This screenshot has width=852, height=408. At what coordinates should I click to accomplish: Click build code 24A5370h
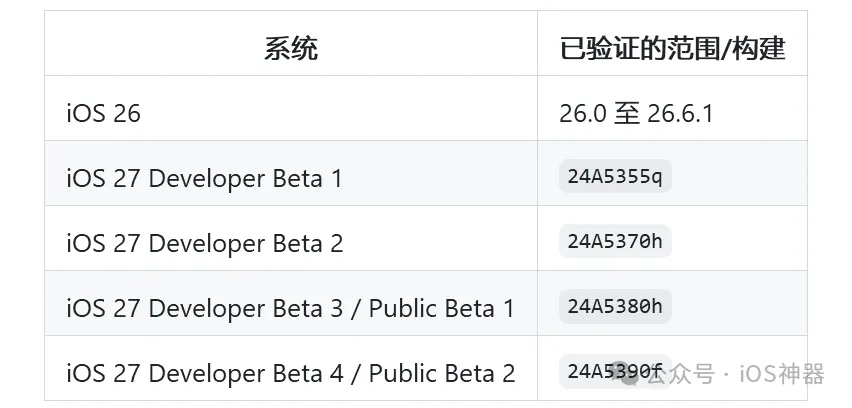click(x=615, y=241)
